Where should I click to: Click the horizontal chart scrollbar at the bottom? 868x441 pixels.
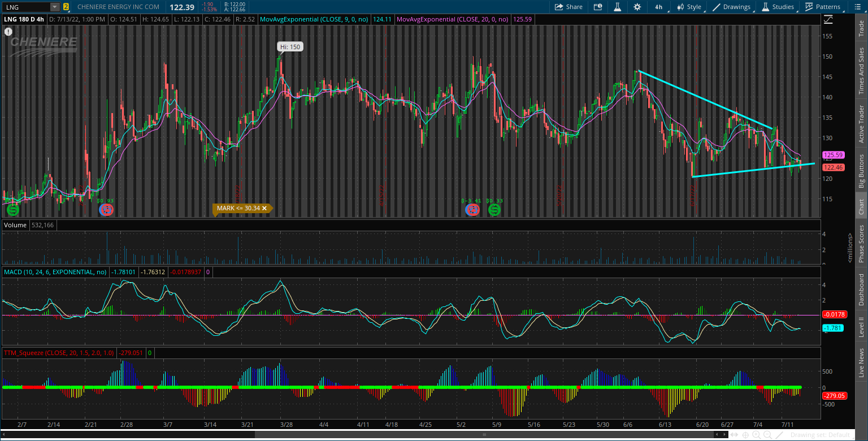(483, 434)
